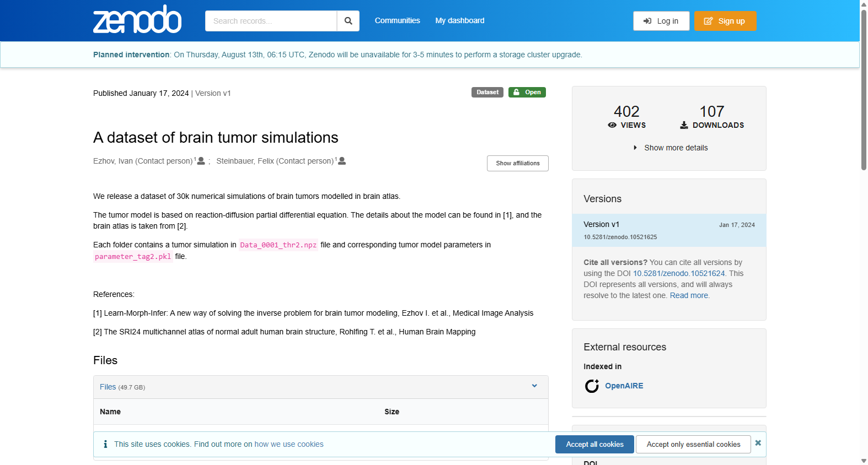This screenshot has height=465, width=868.
Task: Click the 402 views count
Action: point(626,111)
